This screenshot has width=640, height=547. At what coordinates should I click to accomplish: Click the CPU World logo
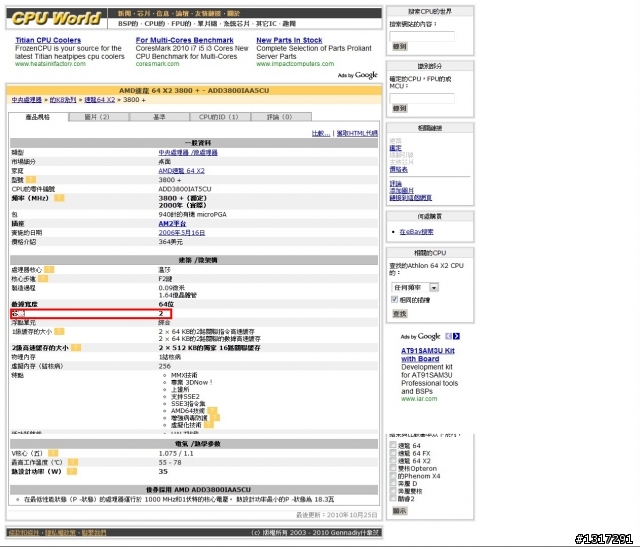pos(56,18)
